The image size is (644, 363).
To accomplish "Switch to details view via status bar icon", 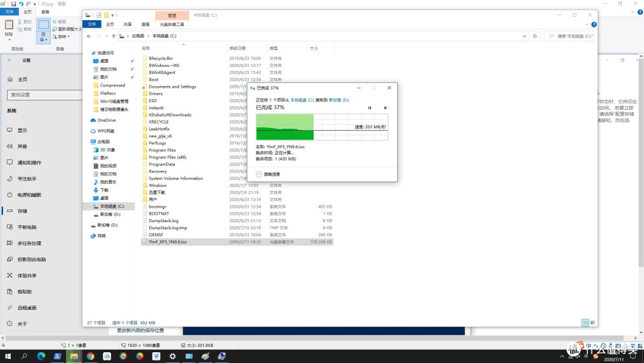I will (585, 322).
